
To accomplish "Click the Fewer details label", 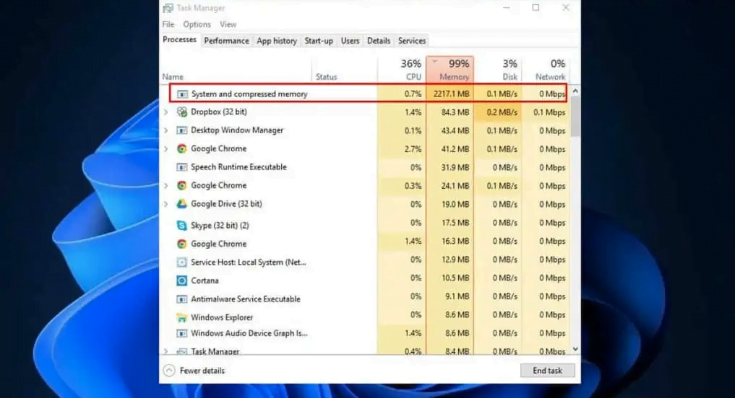I will [202, 371].
